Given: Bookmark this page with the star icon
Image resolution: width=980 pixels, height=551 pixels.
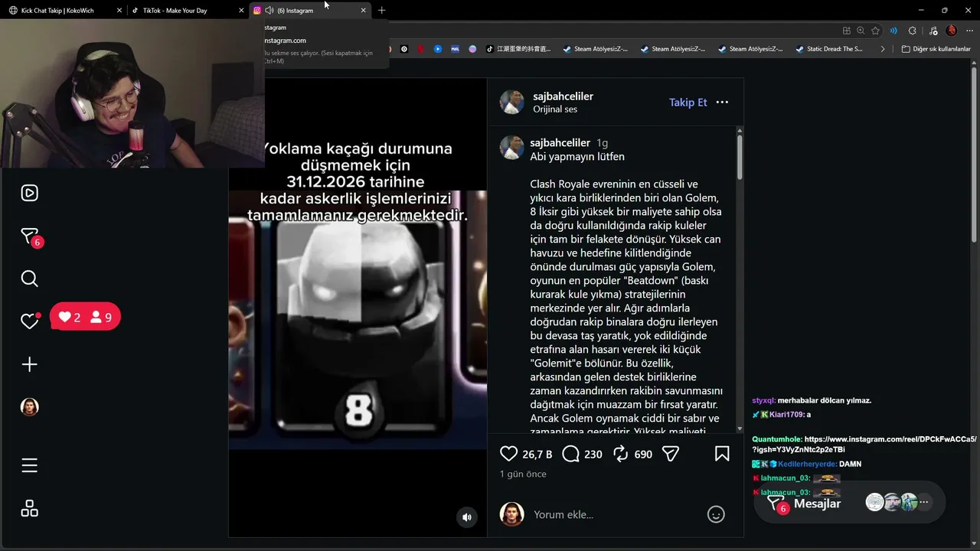Looking at the screenshot, I should [x=875, y=31].
